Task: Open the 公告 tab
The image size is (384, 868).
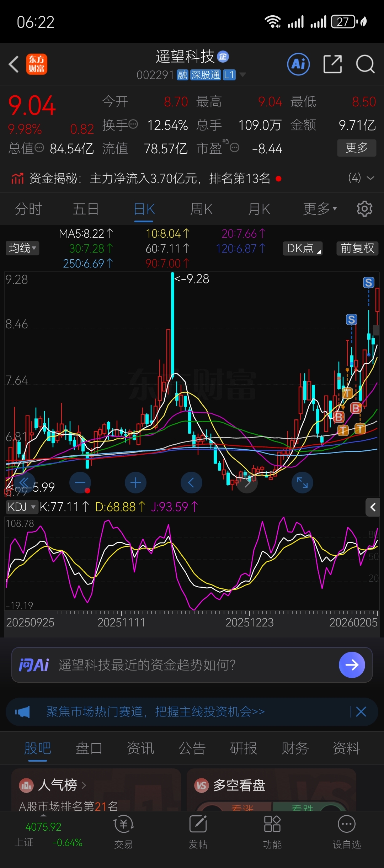Action: click(192, 748)
